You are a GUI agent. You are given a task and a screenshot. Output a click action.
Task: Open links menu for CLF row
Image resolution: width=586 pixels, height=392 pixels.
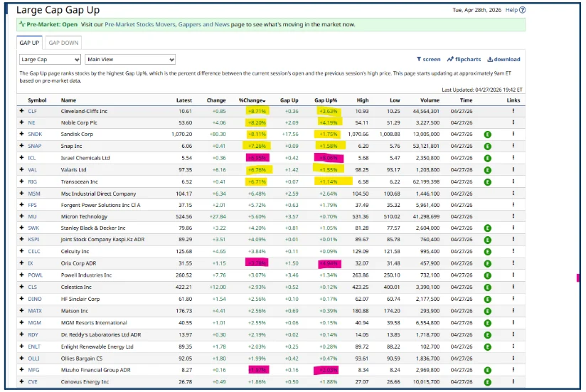(513, 111)
